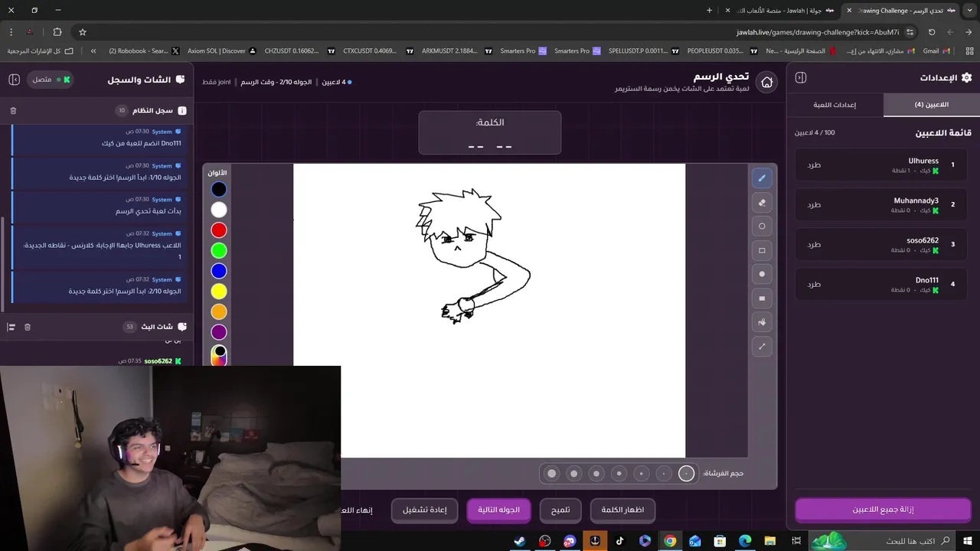Select the filled circle shape tool
This screenshot has height=551, width=980.
coord(762,274)
